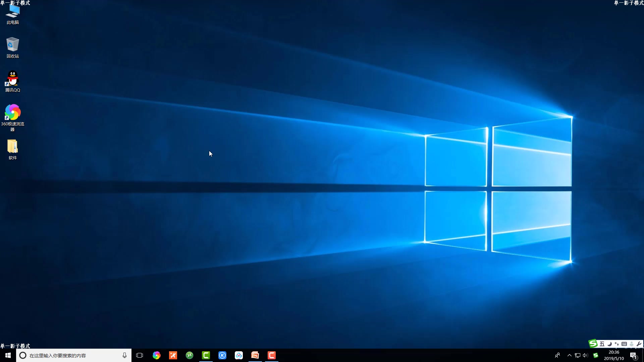Image resolution: width=644 pixels, height=362 pixels.
Task: Open the volume speaker control
Action: 585,355
